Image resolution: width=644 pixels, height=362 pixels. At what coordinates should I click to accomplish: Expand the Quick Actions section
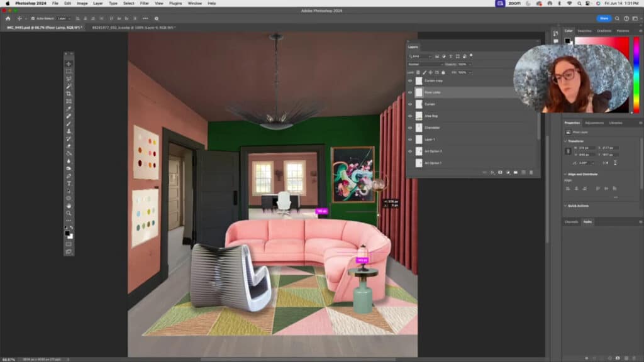[565, 206]
